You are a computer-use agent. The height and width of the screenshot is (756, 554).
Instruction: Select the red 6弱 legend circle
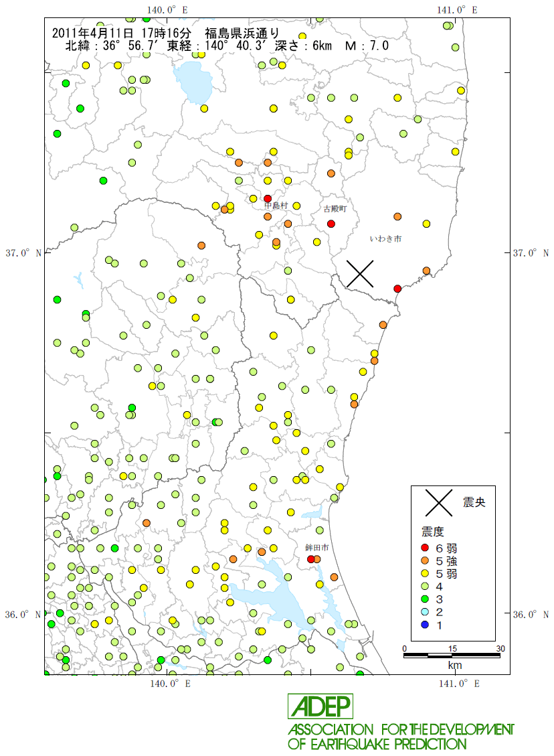pos(425,548)
